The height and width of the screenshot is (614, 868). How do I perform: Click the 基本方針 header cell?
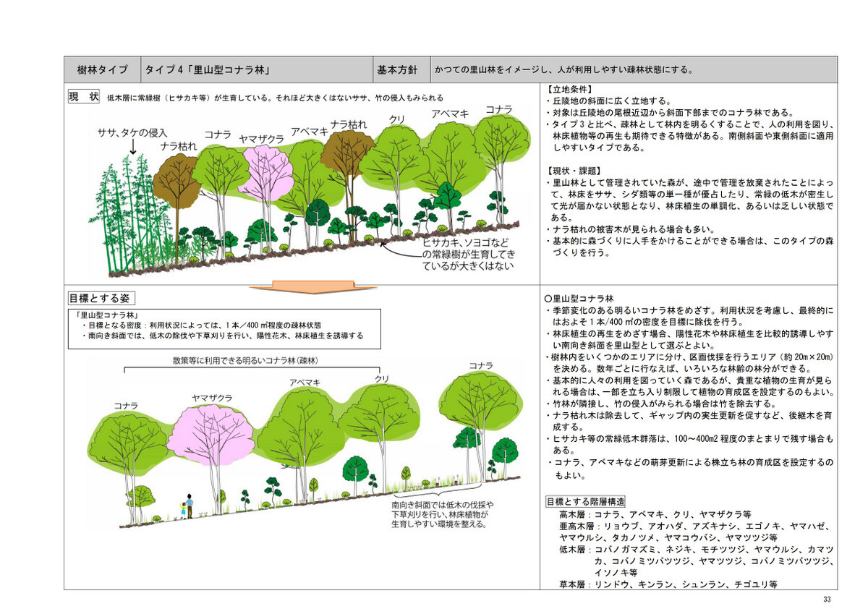(x=398, y=70)
